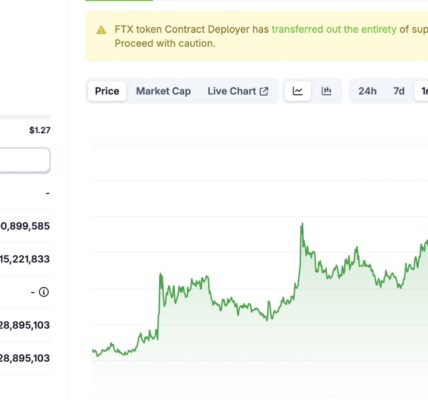This screenshot has width=428, height=400.
Task: Click the range bar above $1.27
Action: pyautogui.click(x=25, y=117)
